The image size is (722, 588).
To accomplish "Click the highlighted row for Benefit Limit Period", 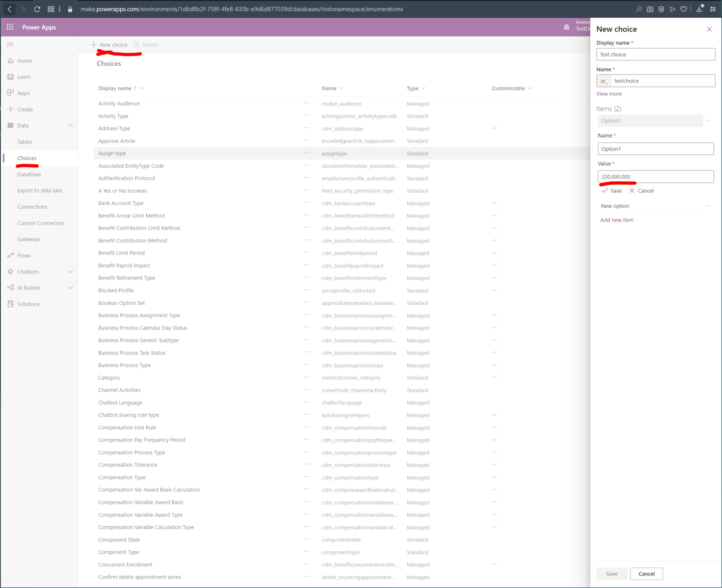I will [x=180, y=253].
